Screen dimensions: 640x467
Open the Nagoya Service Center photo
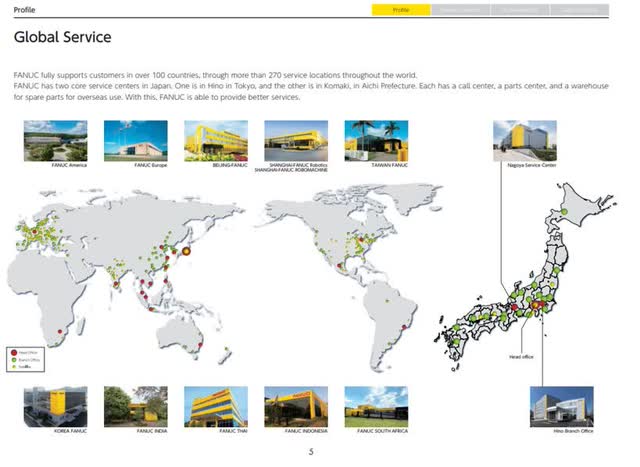525,141
